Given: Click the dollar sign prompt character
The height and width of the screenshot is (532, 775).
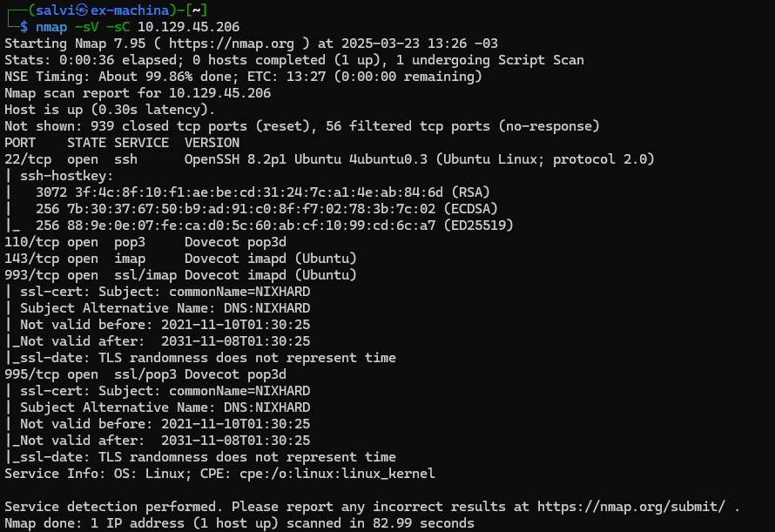Looking at the screenshot, I should pyautogui.click(x=24, y=27).
